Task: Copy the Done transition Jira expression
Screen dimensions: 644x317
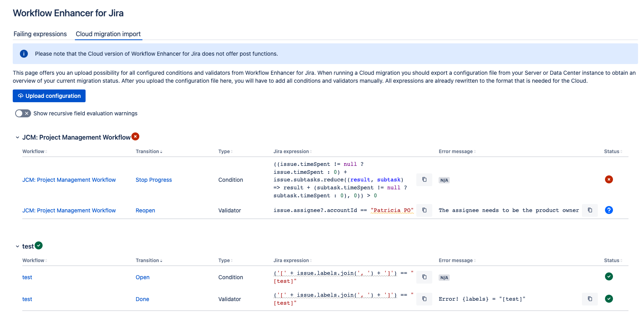Action: (x=424, y=299)
